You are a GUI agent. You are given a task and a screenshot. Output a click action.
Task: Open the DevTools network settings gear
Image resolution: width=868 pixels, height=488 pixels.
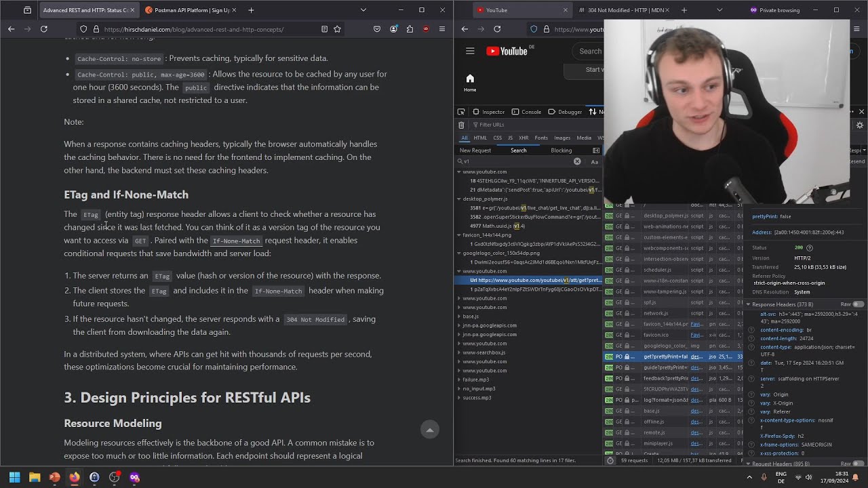(x=860, y=125)
